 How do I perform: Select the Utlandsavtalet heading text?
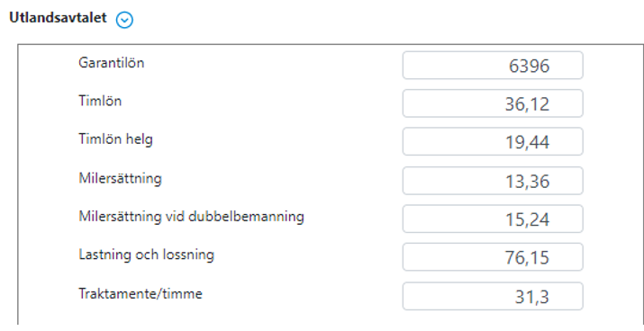coord(58,18)
